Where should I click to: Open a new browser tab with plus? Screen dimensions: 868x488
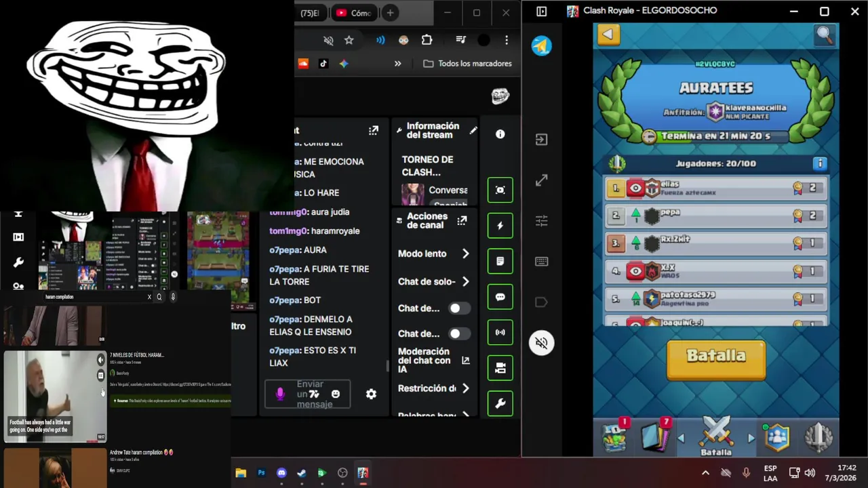[390, 13]
